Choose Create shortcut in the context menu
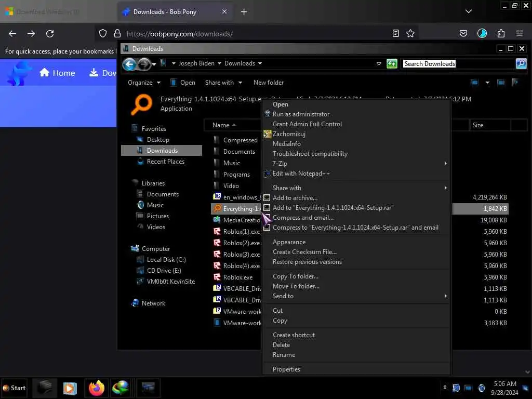This screenshot has width=532, height=399. [x=294, y=335]
